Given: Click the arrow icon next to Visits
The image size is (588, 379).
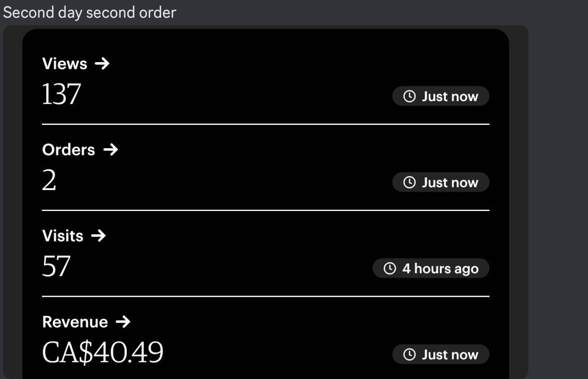Looking at the screenshot, I should click(98, 235).
